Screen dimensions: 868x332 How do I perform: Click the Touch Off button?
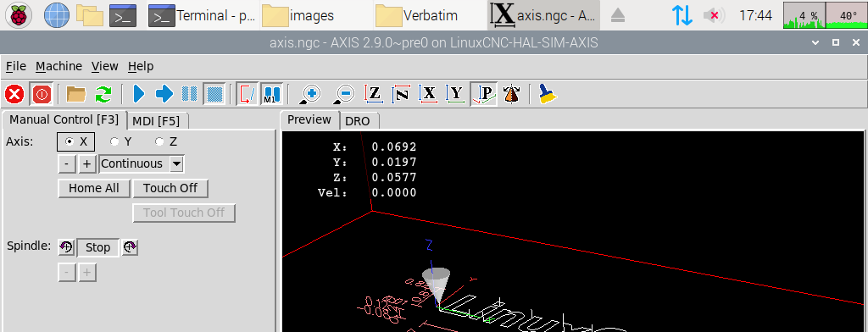tap(170, 188)
